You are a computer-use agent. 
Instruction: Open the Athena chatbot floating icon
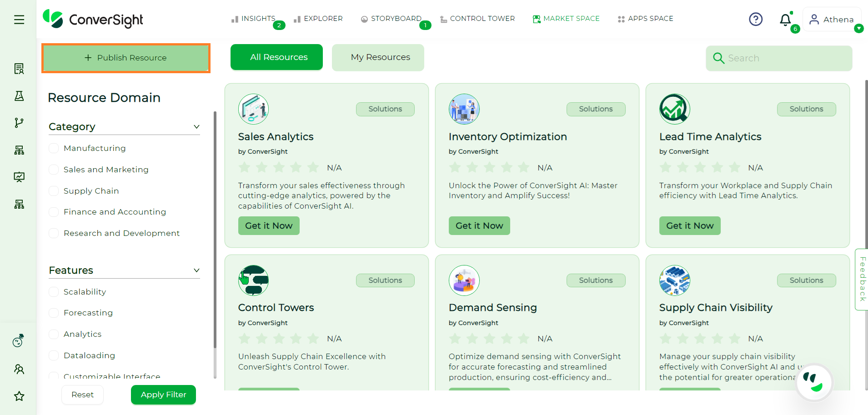point(814,383)
